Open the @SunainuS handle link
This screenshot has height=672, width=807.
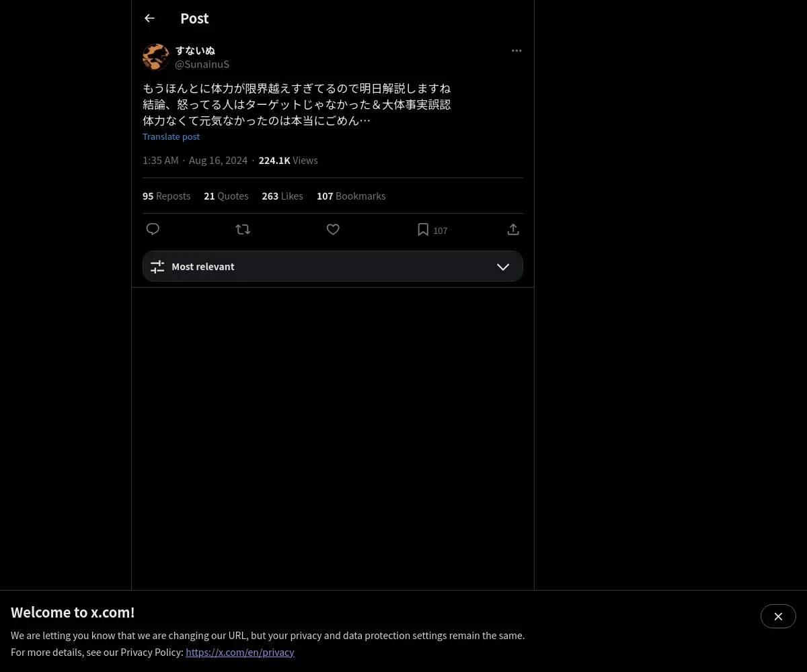(x=202, y=64)
